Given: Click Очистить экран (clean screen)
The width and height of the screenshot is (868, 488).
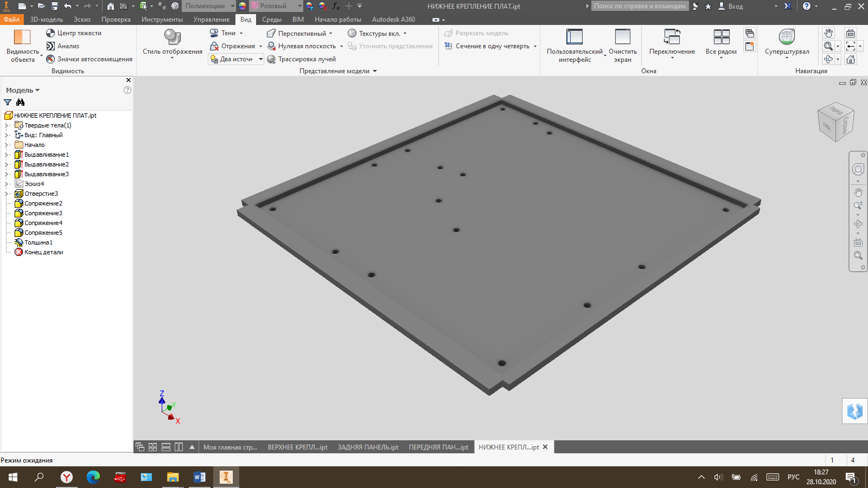Looking at the screenshot, I should tap(623, 46).
